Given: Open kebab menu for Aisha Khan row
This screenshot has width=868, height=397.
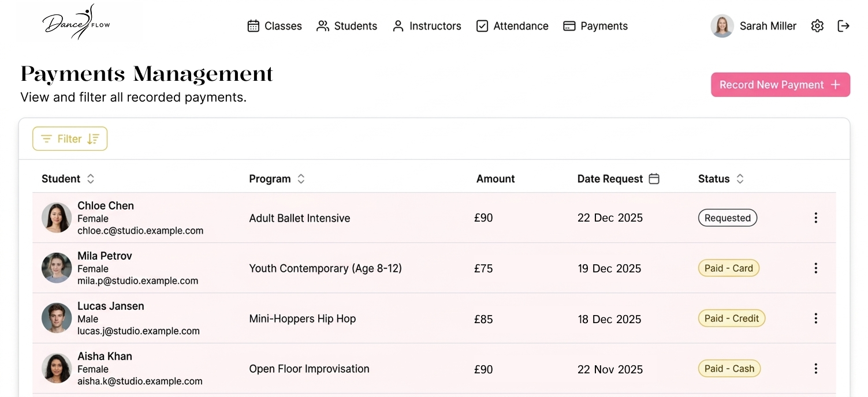Looking at the screenshot, I should [x=815, y=368].
